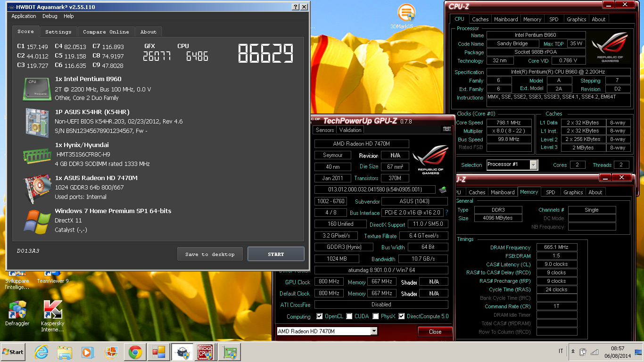Screen dimensions: 644x362
Task: Show hidden system tray icons
Action: point(573,352)
